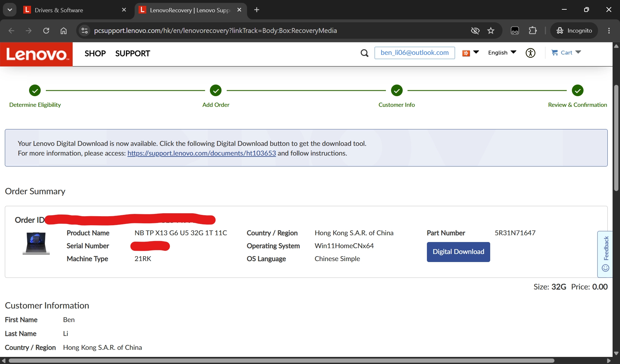Reload the page with refresh icon

[x=46, y=31]
